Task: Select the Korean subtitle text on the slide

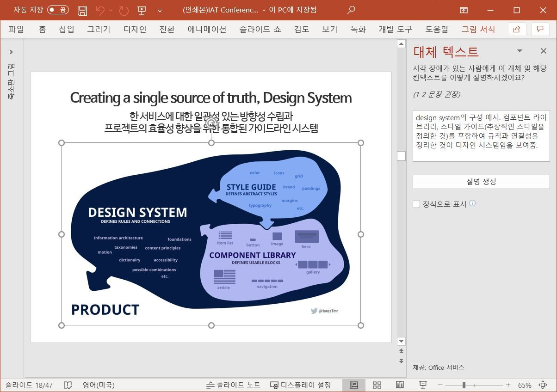Action: click(x=211, y=122)
